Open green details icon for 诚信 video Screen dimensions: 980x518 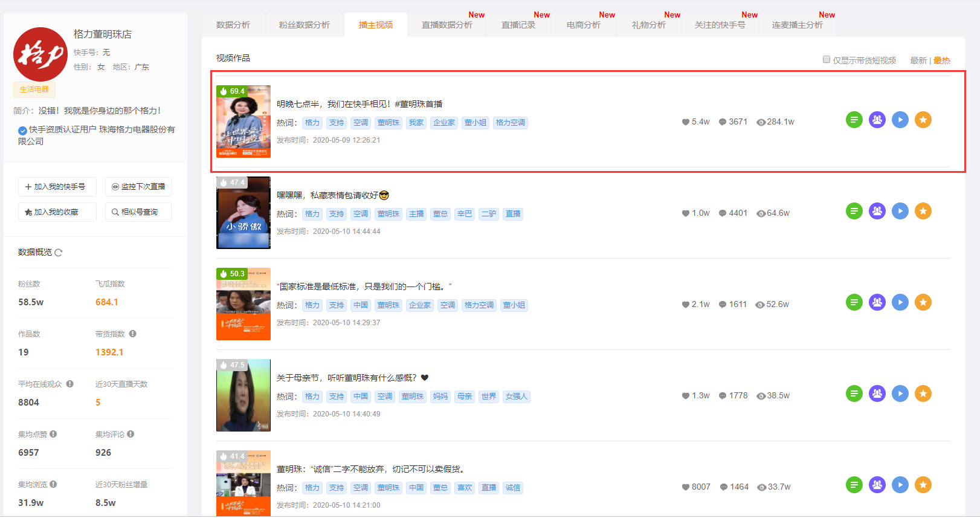click(854, 485)
